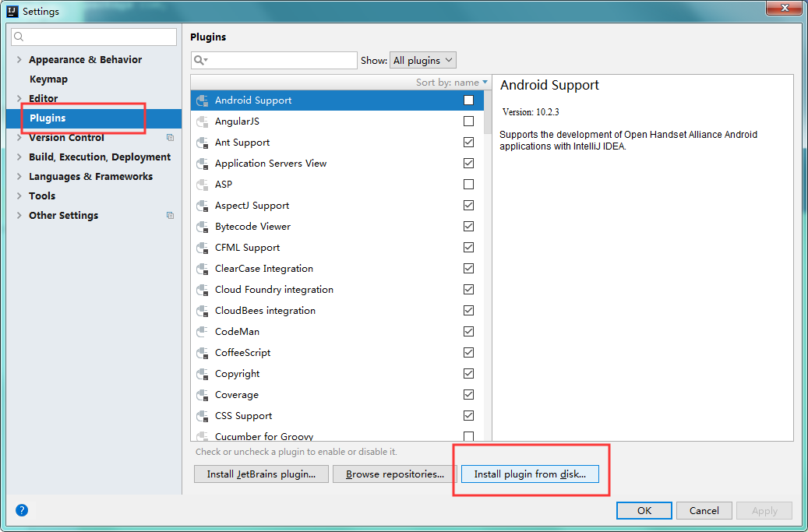Click the Cucumber for Groovy plugin icon

[202, 436]
